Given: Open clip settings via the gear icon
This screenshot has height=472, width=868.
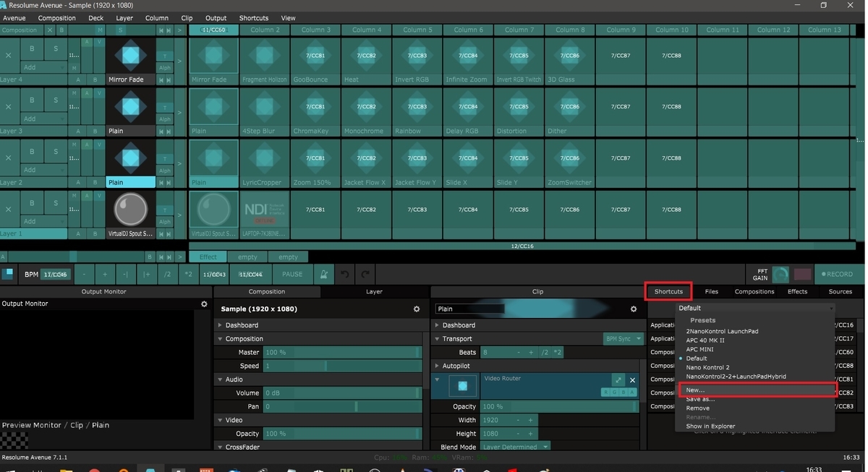Looking at the screenshot, I should tap(633, 309).
